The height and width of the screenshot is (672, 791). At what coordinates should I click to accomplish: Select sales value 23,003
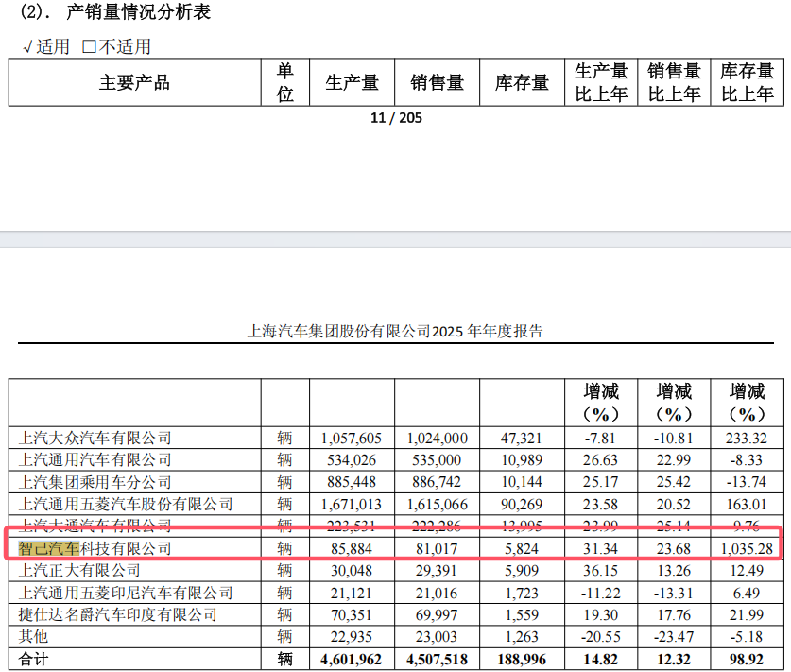coord(437,637)
